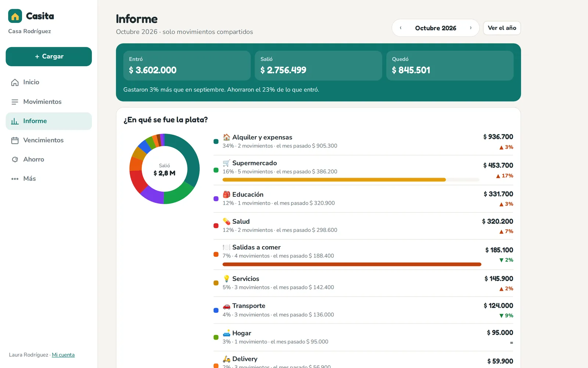Go to next month with right chevron
Image resolution: width=588 pixels, height=368 pixels.
click(x=471, y=28)
